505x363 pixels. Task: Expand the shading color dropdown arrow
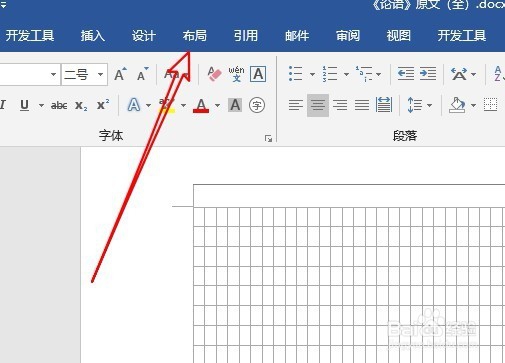473,105
